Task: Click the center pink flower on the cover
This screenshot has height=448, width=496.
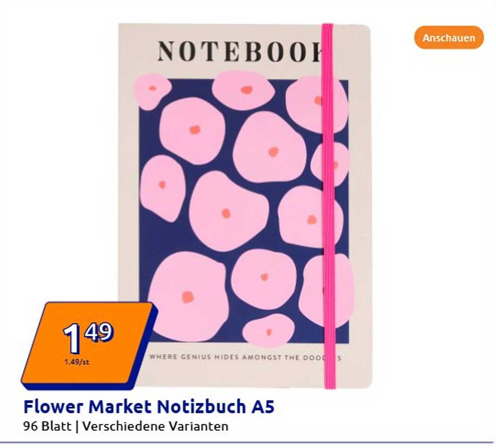Action: [x=229, y=212]
